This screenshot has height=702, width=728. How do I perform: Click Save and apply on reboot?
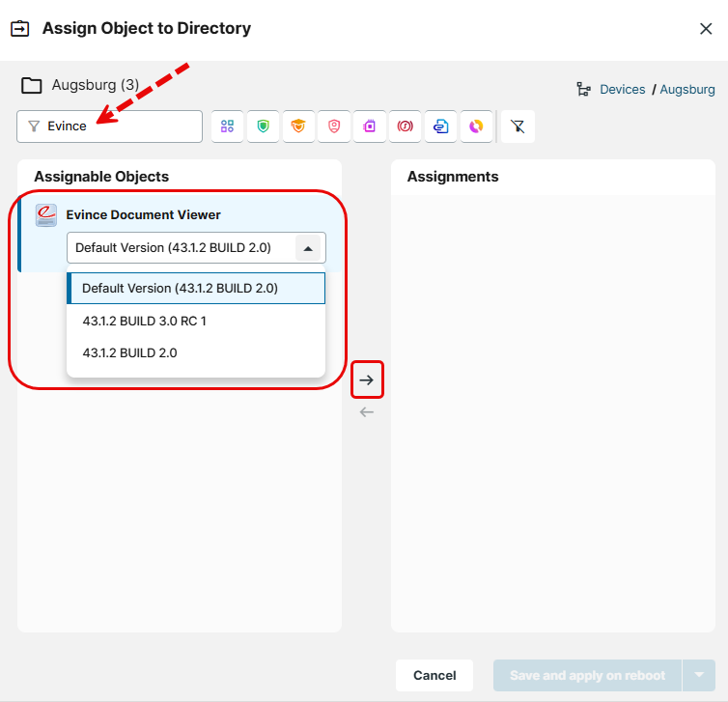click(x=587, y=675)
